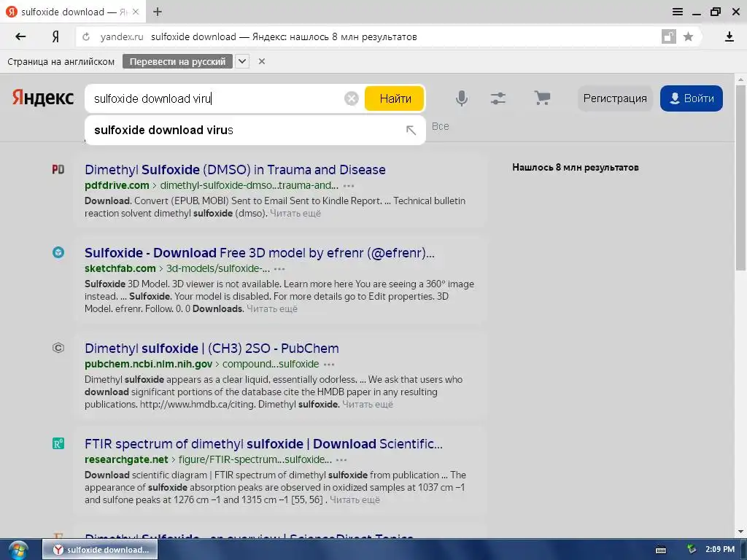Click the 2:09 PM taskbar clock

(x=720, y=550)
